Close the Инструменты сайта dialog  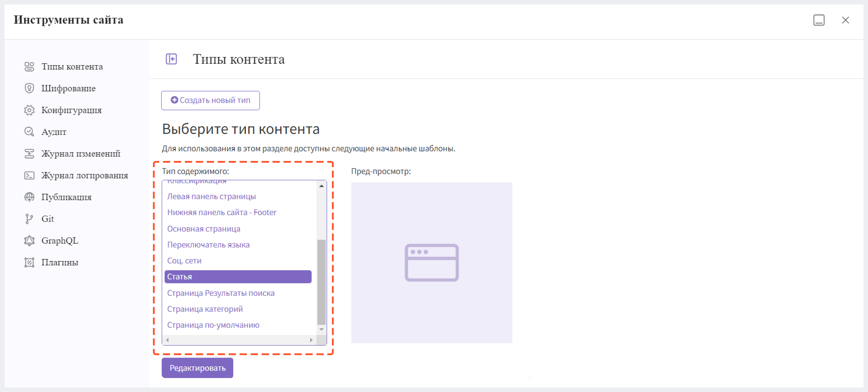point(845,20)
